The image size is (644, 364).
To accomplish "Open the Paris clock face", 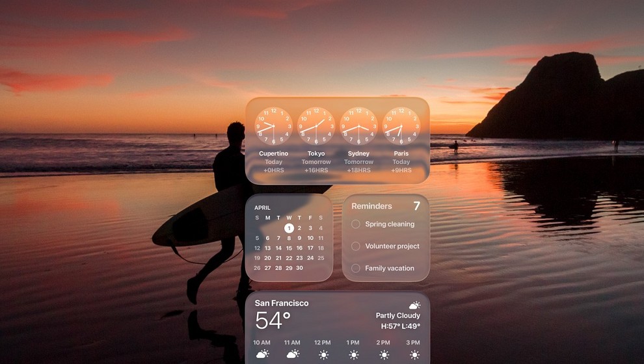I will click(x=401, y=126).
